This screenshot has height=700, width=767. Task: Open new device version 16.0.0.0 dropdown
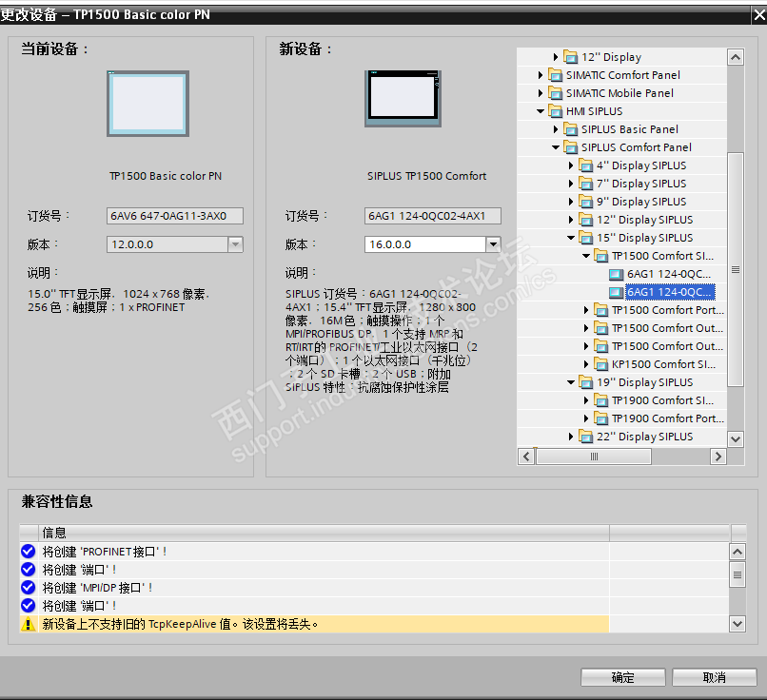click(493, 244)
